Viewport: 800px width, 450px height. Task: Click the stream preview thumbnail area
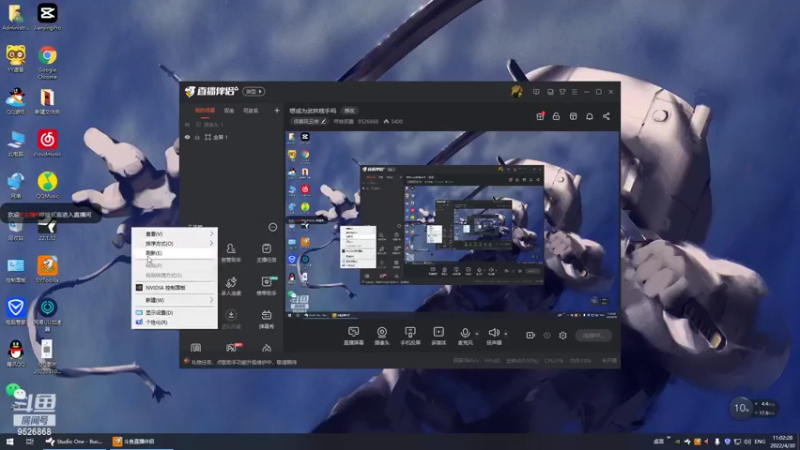pyautogui.click(x=452, y=226)
